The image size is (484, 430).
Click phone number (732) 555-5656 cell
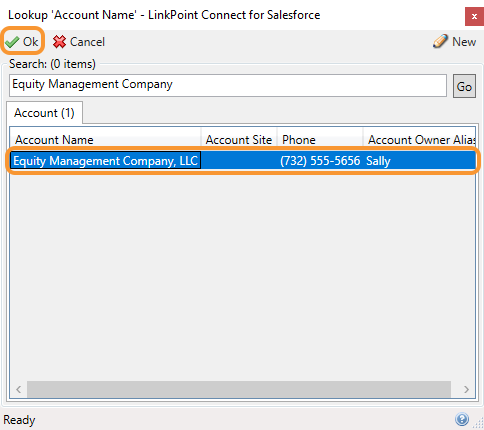pyautogui.click(x=320, y=161)
